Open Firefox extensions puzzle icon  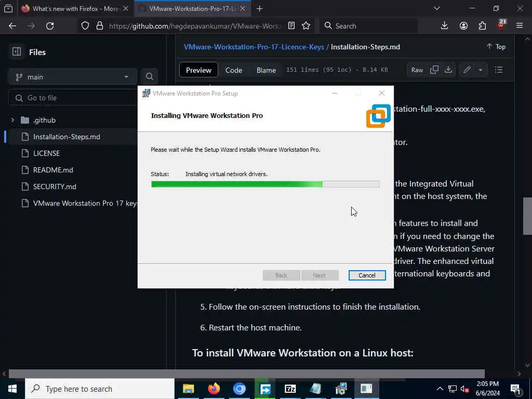click(x=482, y=26)
